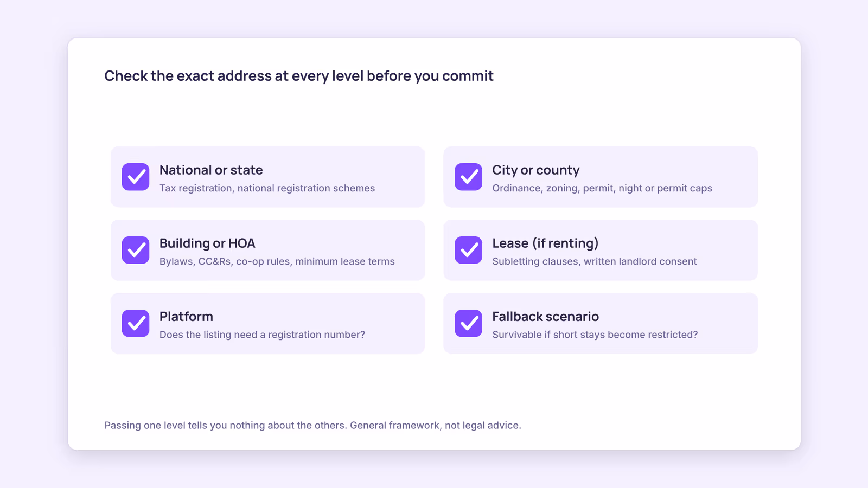868x488 pixels.
Task: Click the 'Check the exact address' title
Action: coord(299,76)
